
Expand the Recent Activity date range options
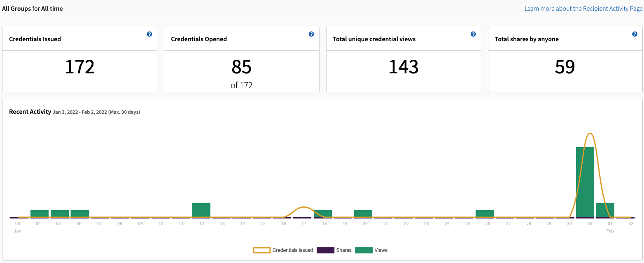pyautogui.click(x=96, y=112)
